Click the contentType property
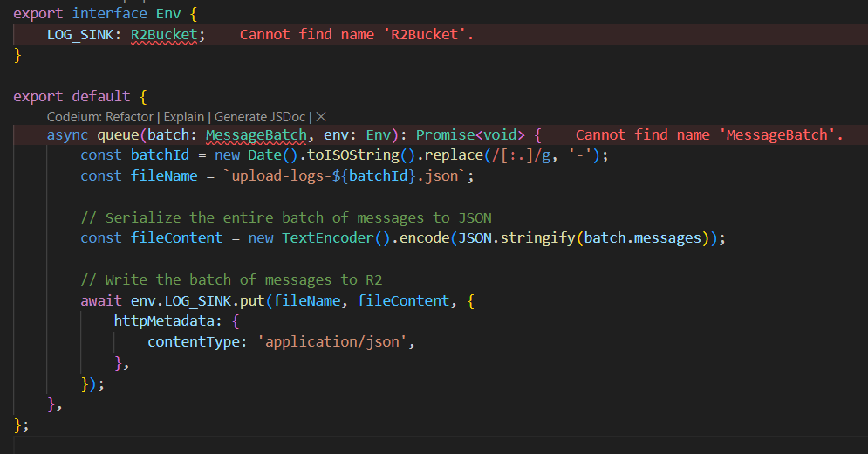The height and width of the screenshot is (454, 868). click(193, 342)
